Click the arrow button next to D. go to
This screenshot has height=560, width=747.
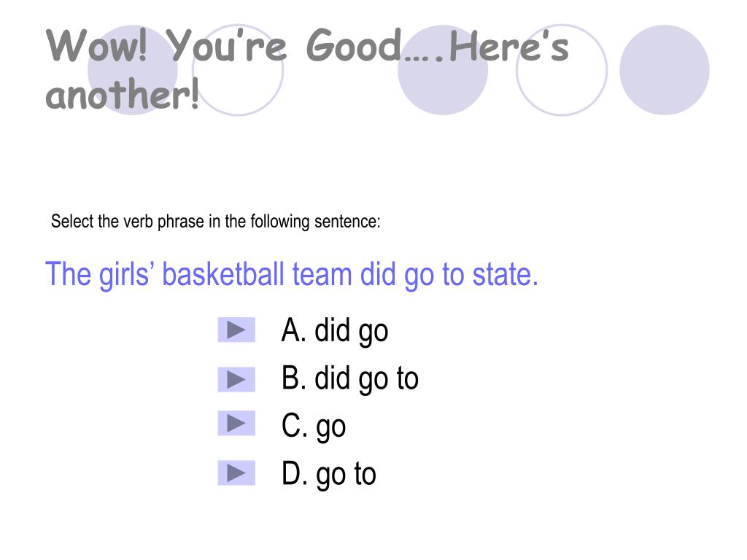point(236,472)
